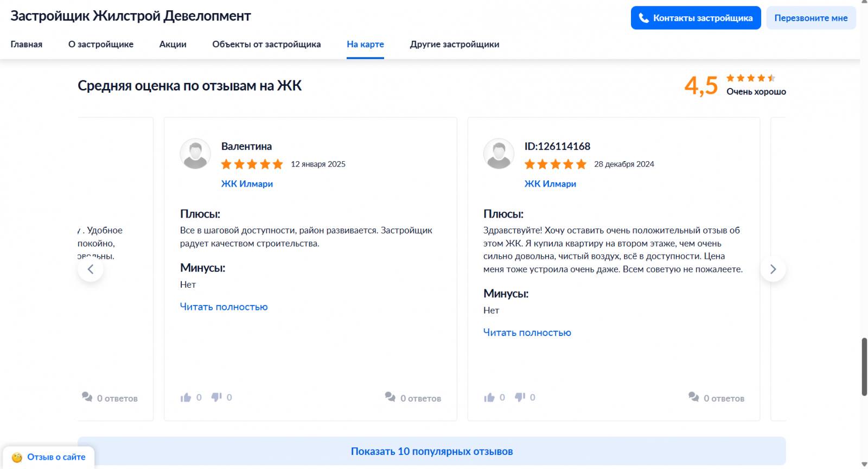Click Показать 10 популярных отзывов button
The image size is (868, 469).
(432, 451)
